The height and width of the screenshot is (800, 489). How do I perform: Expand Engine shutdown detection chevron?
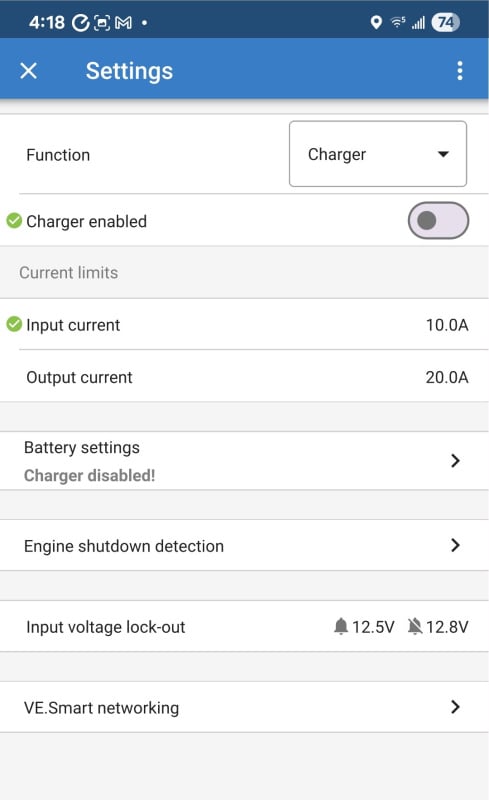pos(455,545)
